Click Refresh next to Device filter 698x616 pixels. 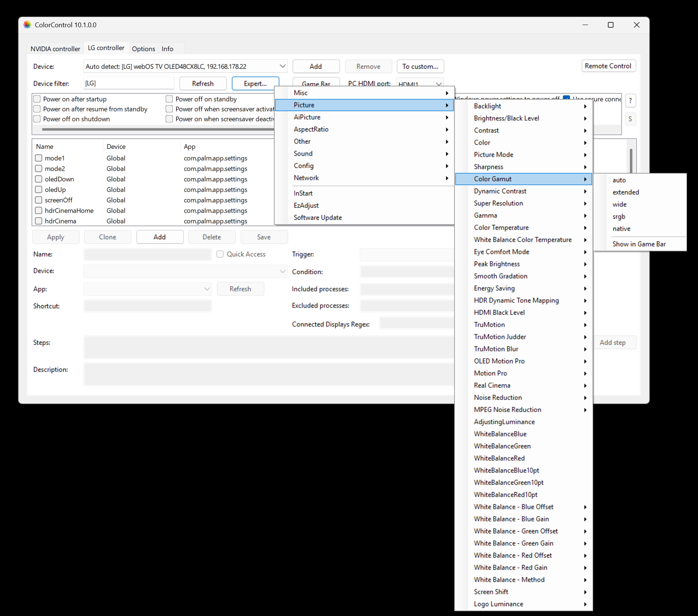point(203,84)
